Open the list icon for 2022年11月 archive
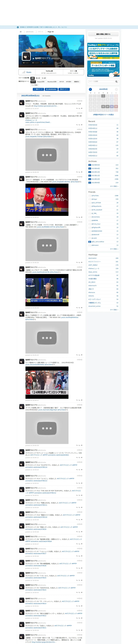 click(90, 175)
